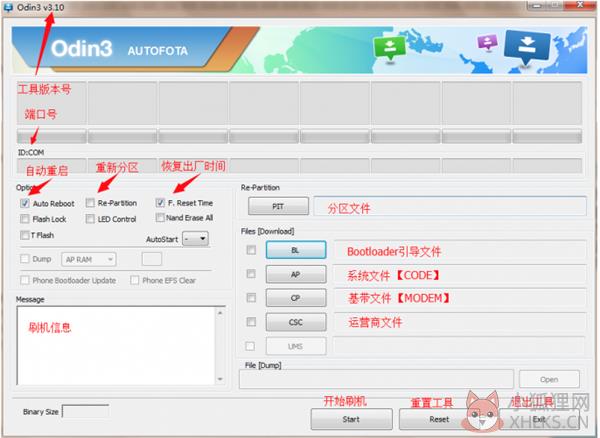Click the Odin3 logo in banner

point(82,49)
